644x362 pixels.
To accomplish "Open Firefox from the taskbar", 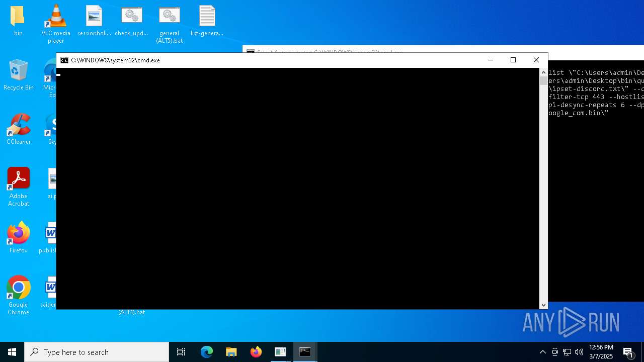I will [256, 352].
